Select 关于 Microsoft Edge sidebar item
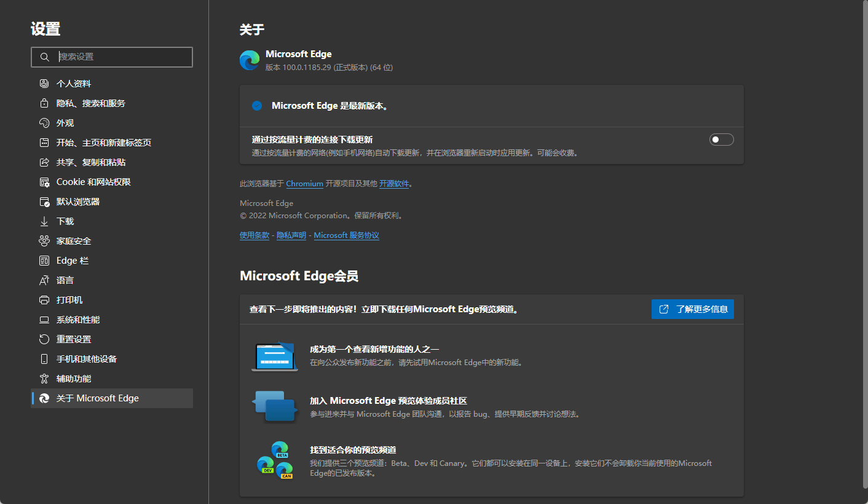Screen dimensions: 868x504 click(97, 398)
